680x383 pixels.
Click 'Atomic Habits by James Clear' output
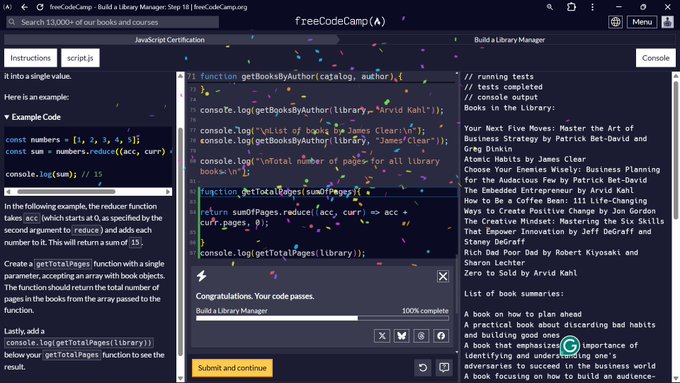pyautogui.click(x=525, y=159)
